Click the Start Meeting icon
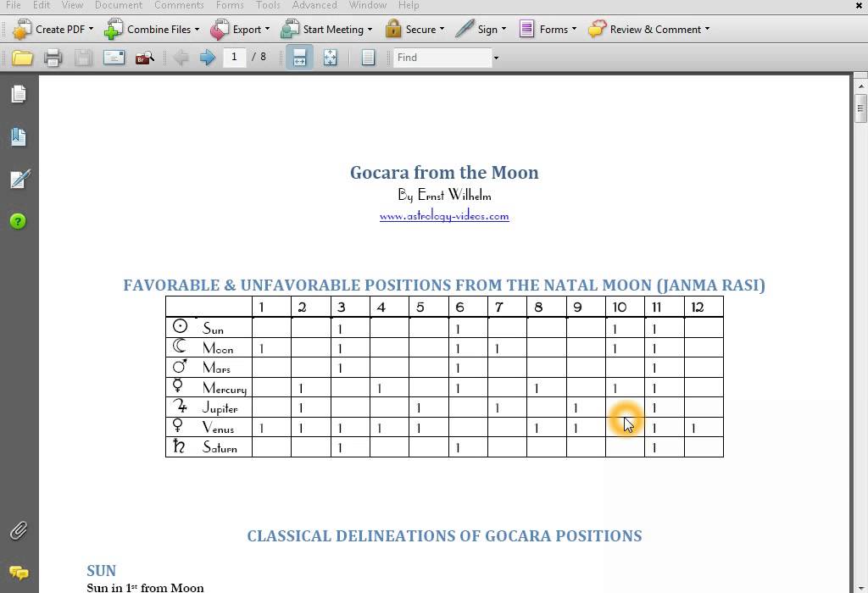 (290, 30)
